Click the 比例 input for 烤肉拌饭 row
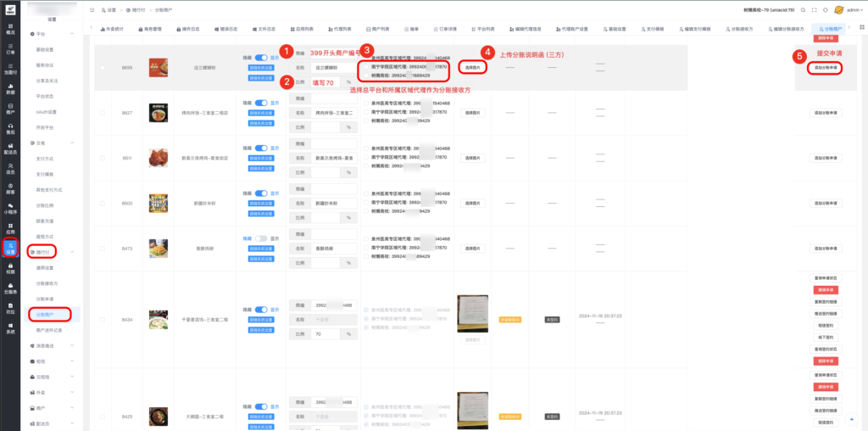The height and width of the screenshot is (431, 868). (325, 127)
